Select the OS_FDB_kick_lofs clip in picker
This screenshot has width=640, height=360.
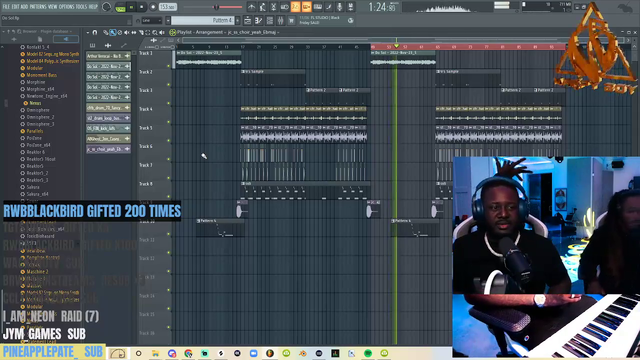pos(108,128)
